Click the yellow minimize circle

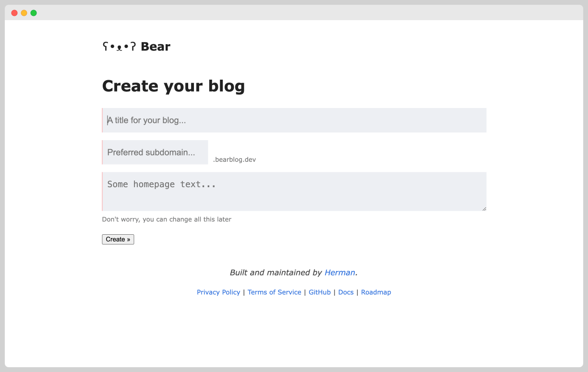pyautogui.click(x=24, y=12)
